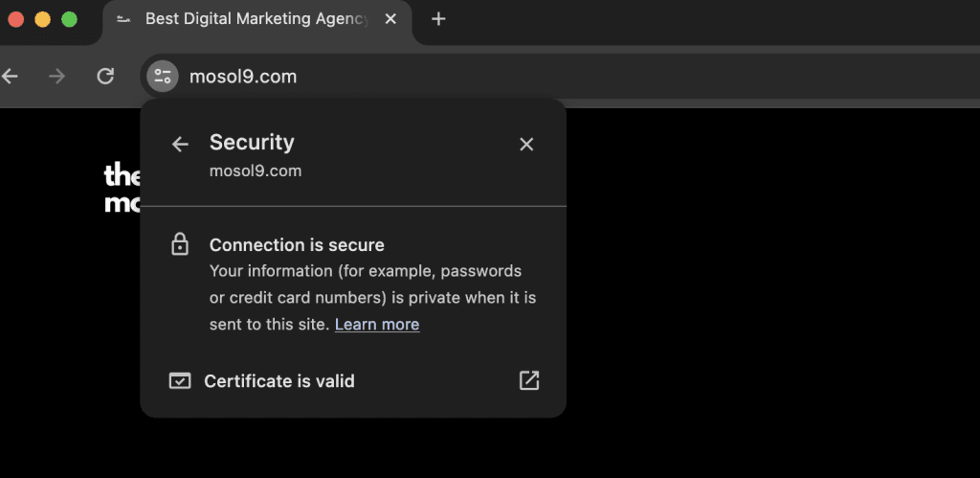Viewport: 980px width, 478px height.
Task: Open certificate details via external link icon
Action: click(x=529, y=381)
